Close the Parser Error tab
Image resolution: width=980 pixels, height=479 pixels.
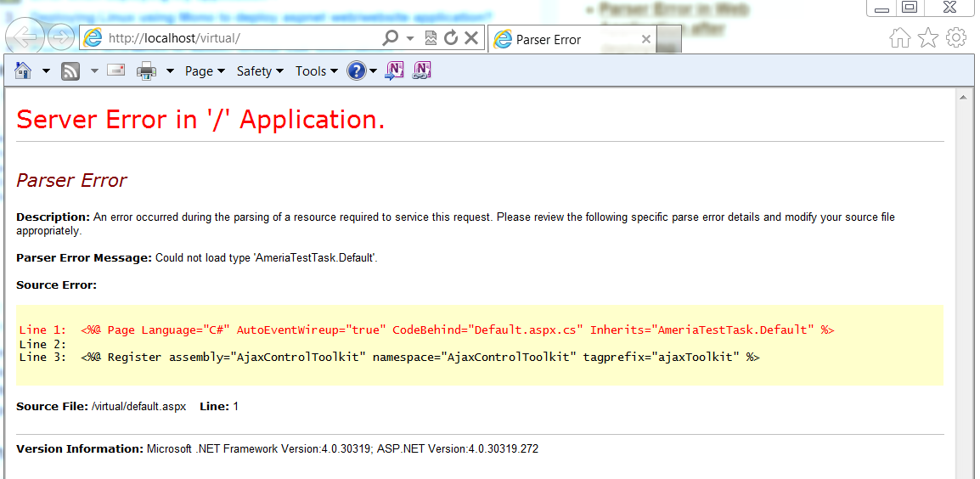click(x=646, y=39)
